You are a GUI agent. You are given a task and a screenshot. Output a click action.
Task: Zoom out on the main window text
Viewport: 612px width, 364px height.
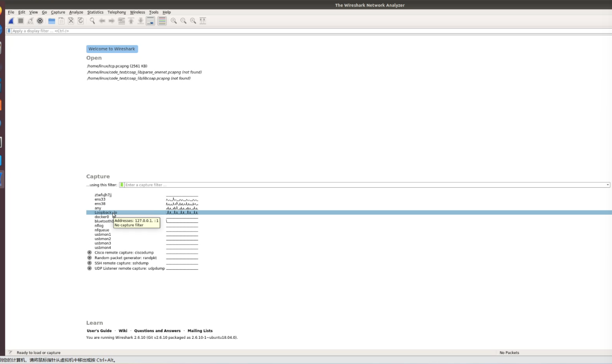[183, 21]
